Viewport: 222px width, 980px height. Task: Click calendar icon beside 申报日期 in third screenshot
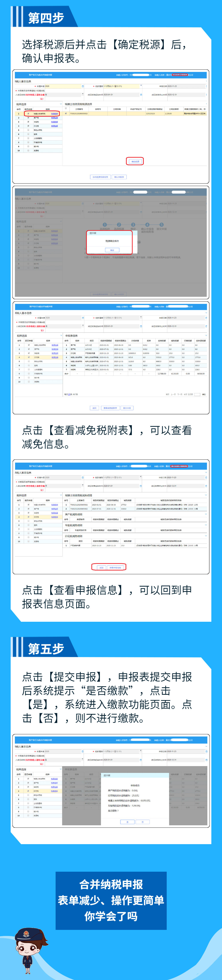[206, 318]
